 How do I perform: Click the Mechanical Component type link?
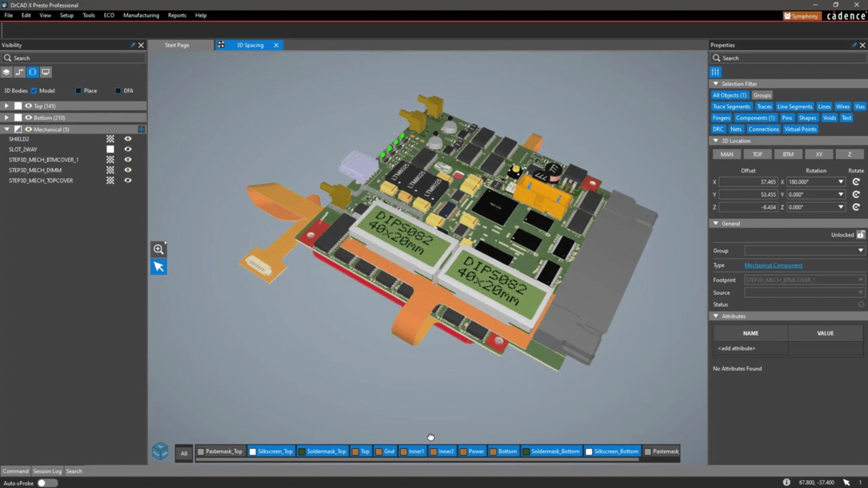[x=773, y=265]
